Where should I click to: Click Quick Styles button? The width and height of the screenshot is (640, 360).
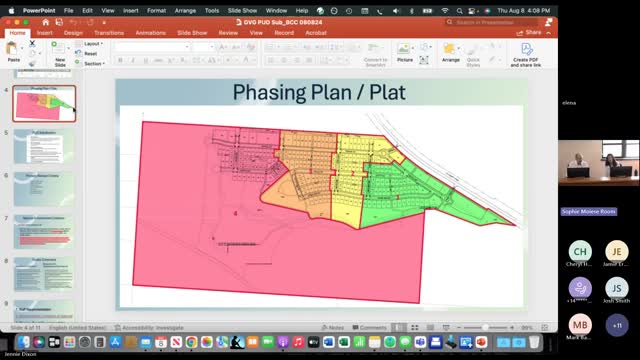pos(473,55)
